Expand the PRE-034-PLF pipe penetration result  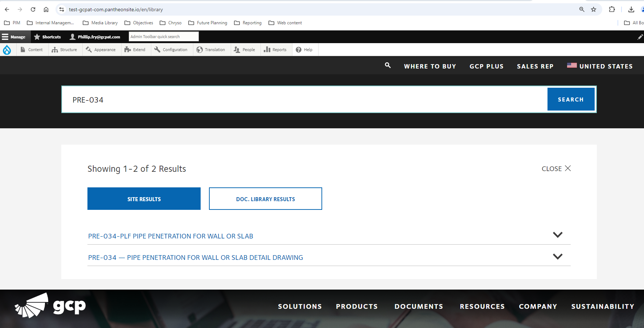(557, 235)
